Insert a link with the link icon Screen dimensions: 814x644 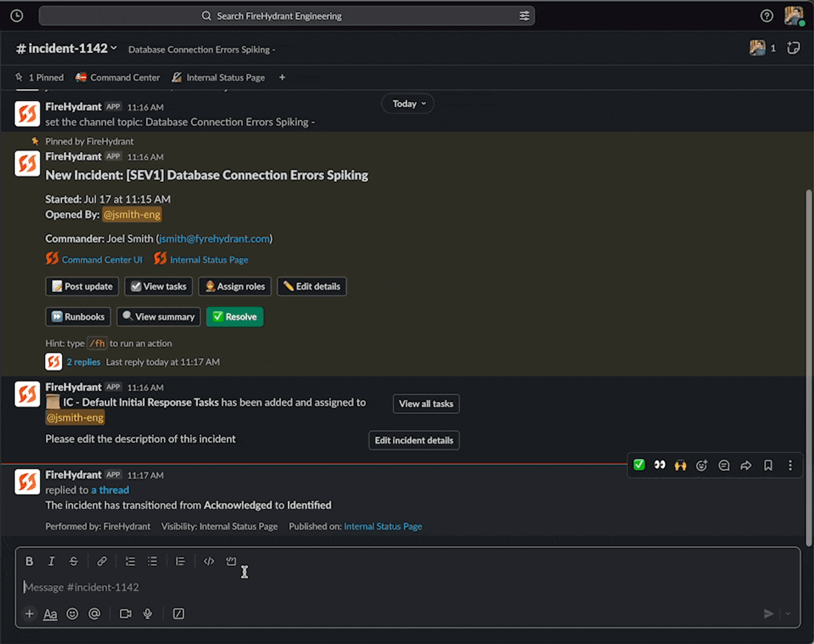tap(102, 561)
